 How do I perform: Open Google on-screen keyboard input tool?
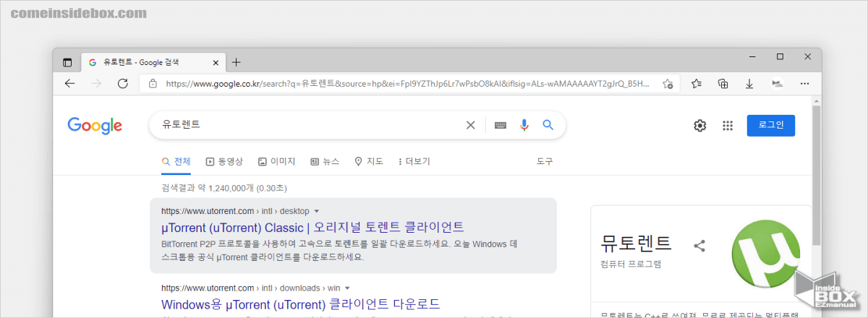point(501,125)
